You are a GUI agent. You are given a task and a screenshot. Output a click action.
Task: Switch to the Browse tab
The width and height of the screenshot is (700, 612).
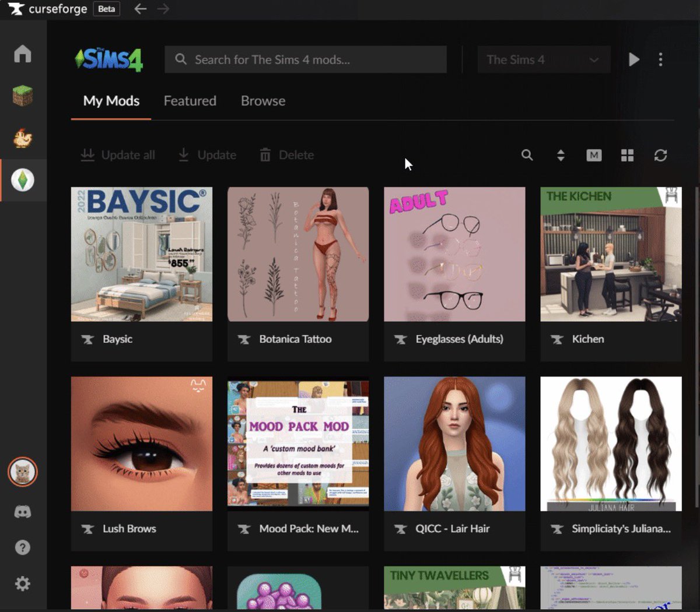[263, 101]
